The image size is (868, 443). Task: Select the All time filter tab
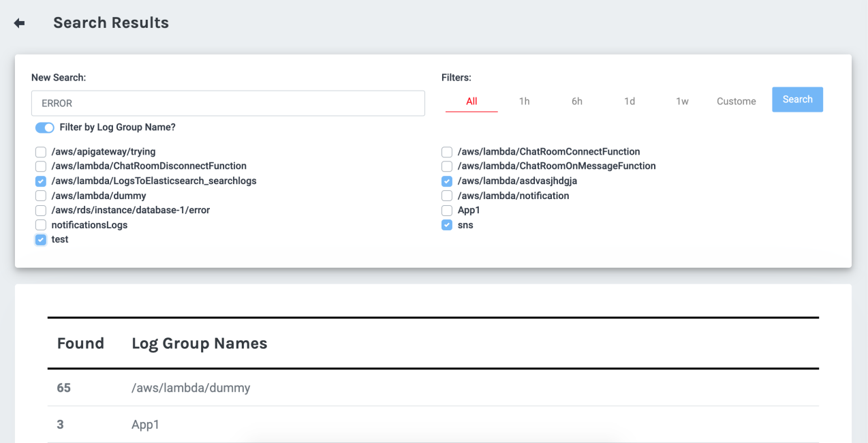coord(471,102)
